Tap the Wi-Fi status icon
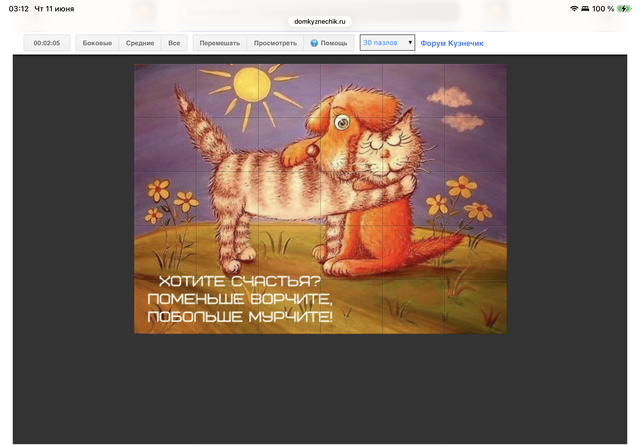The height and width of the screenshot is (445, 640). [574, 9]
